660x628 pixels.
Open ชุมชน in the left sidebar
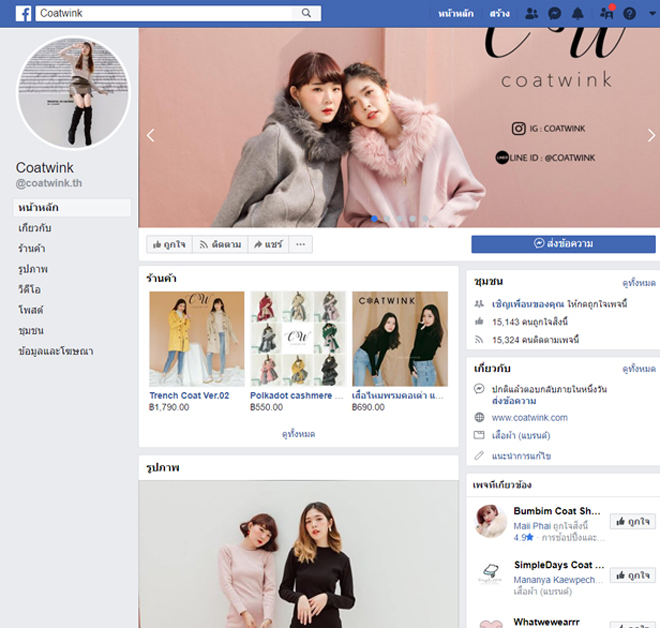[x=31, y=330]
